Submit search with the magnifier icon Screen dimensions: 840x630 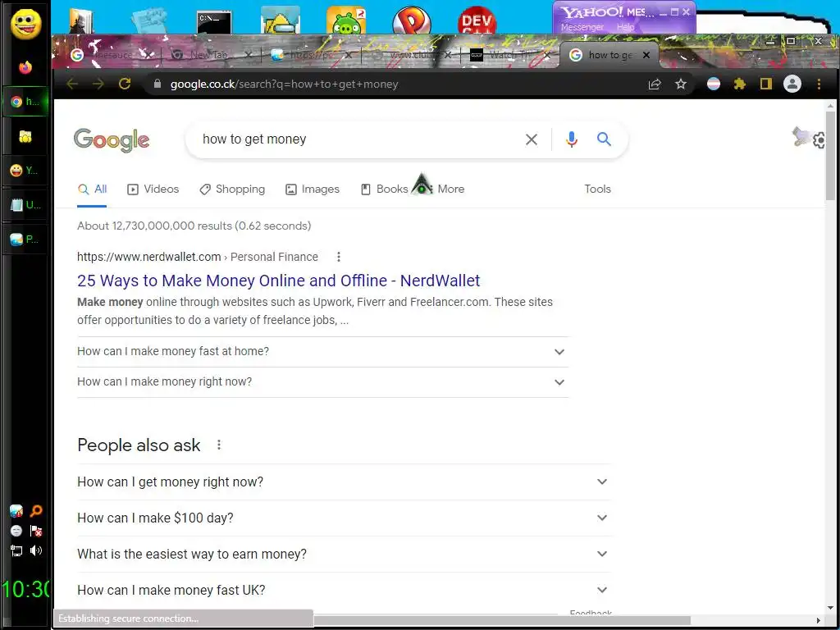pyautogui.click(x=604, y=139)
